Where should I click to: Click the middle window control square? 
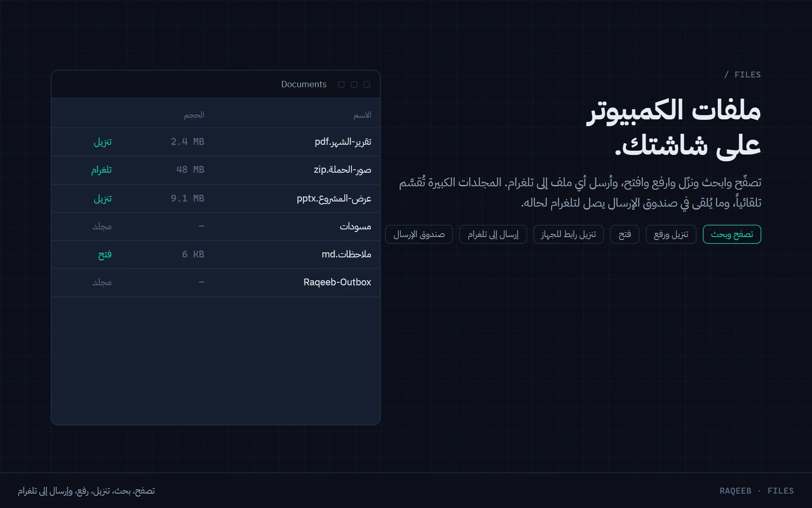(354, 84)
